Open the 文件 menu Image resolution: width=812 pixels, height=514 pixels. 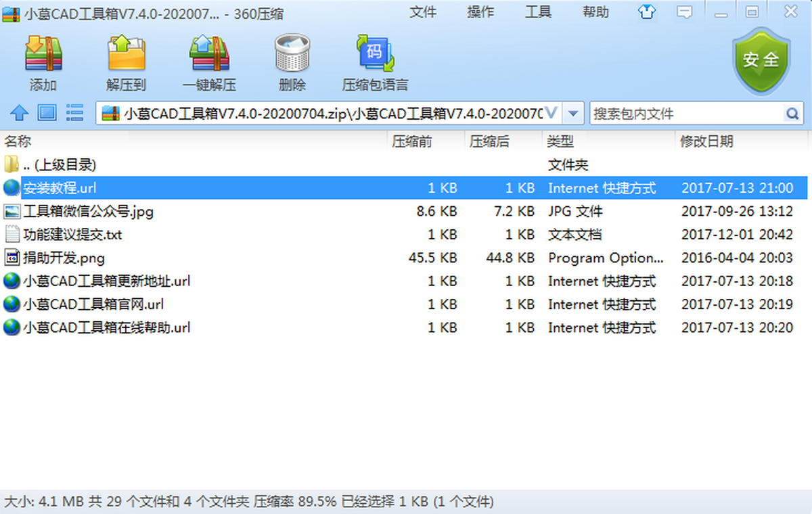[x=423, y=12]
